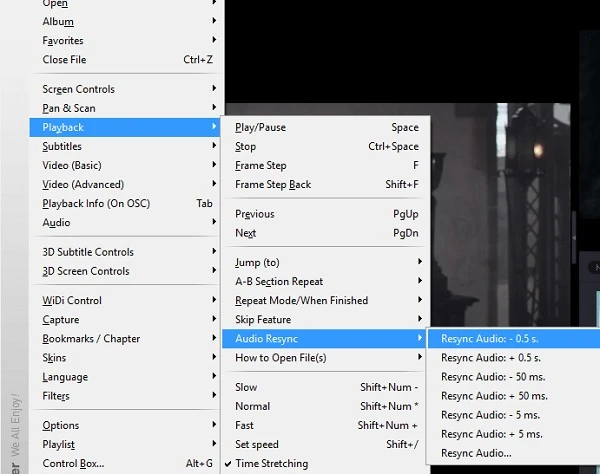Open Bookmarks / Chapter submenu
The height and width of the screenshot is (474, 600).
(x=124, y=339)
